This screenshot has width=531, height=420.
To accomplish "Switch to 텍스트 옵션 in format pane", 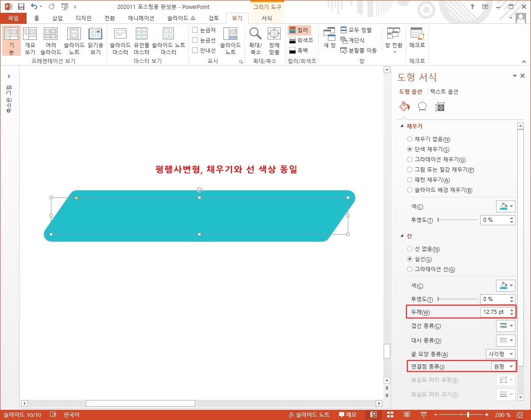I will (444, 92).
